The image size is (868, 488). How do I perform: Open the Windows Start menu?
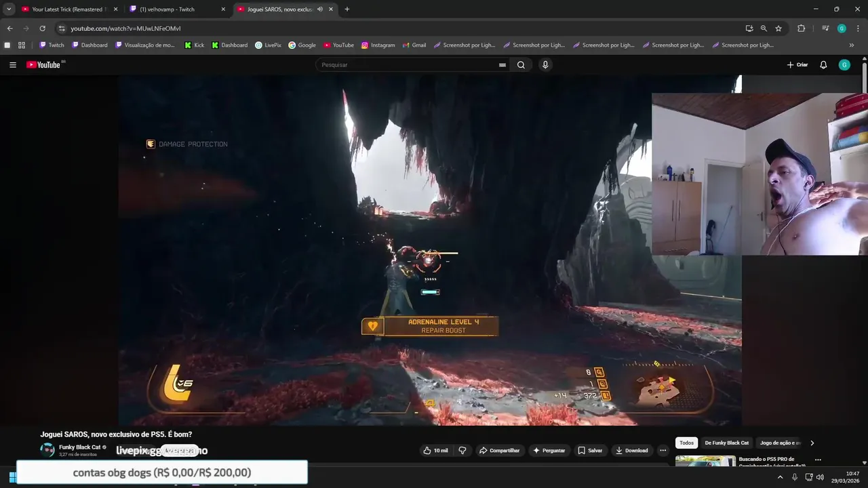tap(12, 477)
